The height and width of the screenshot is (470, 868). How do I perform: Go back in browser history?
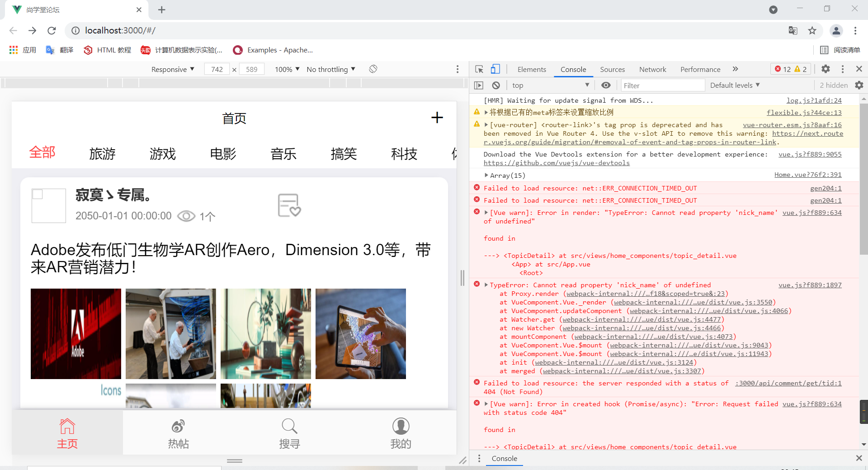pos(13,30)
